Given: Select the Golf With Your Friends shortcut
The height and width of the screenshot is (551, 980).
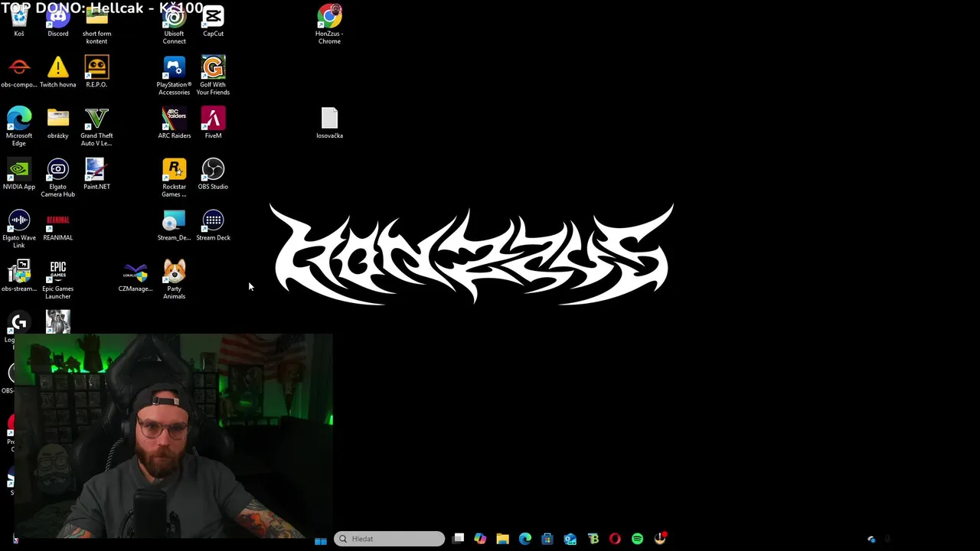Looking at the screenshot, I should 213,77.
